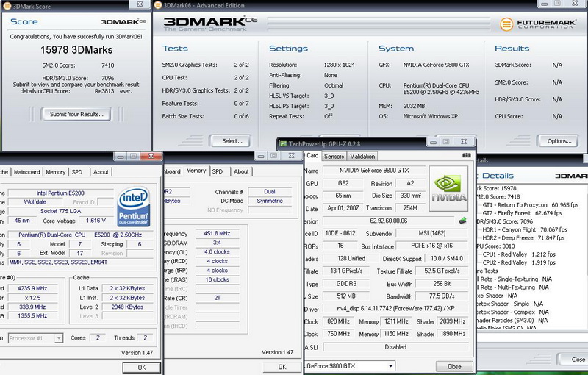
Task: Click the 3DMark06 Advanced Edition title icon
Action: click(x=158, y=5)
